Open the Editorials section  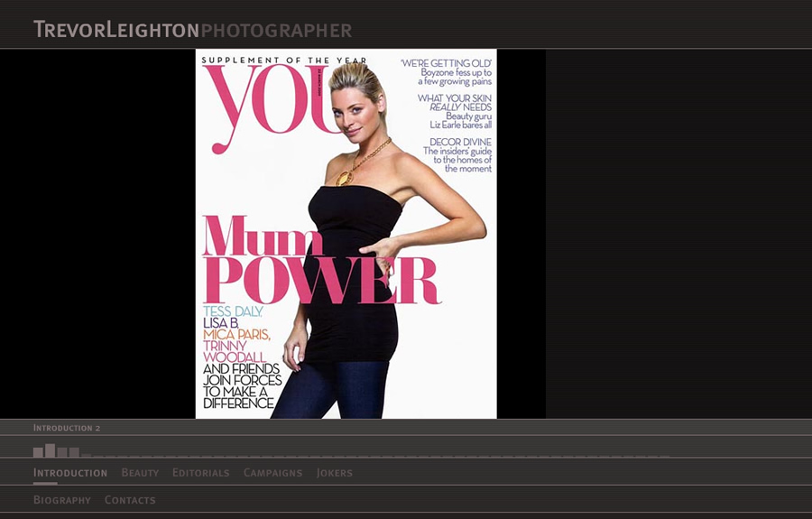(x=200, y=473)
